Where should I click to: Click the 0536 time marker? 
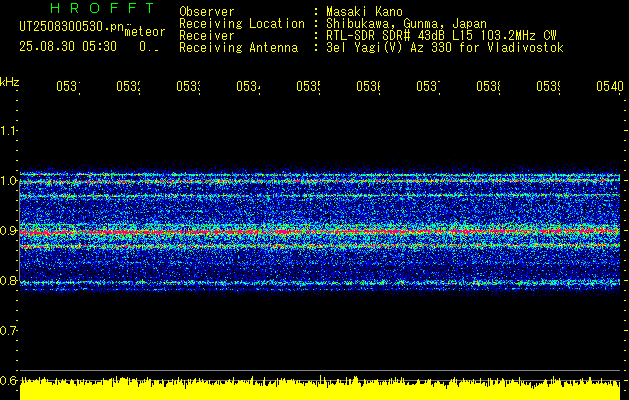[x=368, y=86]
